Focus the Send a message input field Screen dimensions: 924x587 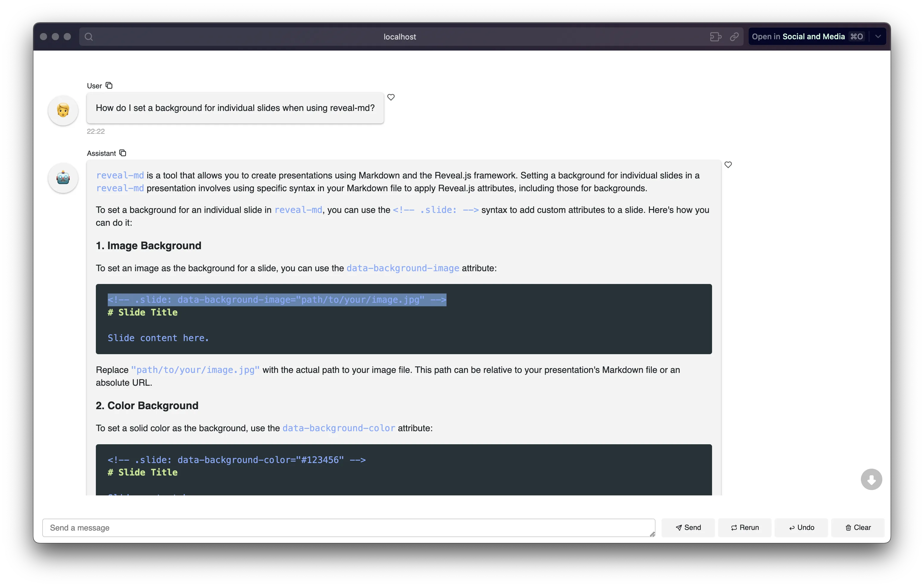coord(345,528)
